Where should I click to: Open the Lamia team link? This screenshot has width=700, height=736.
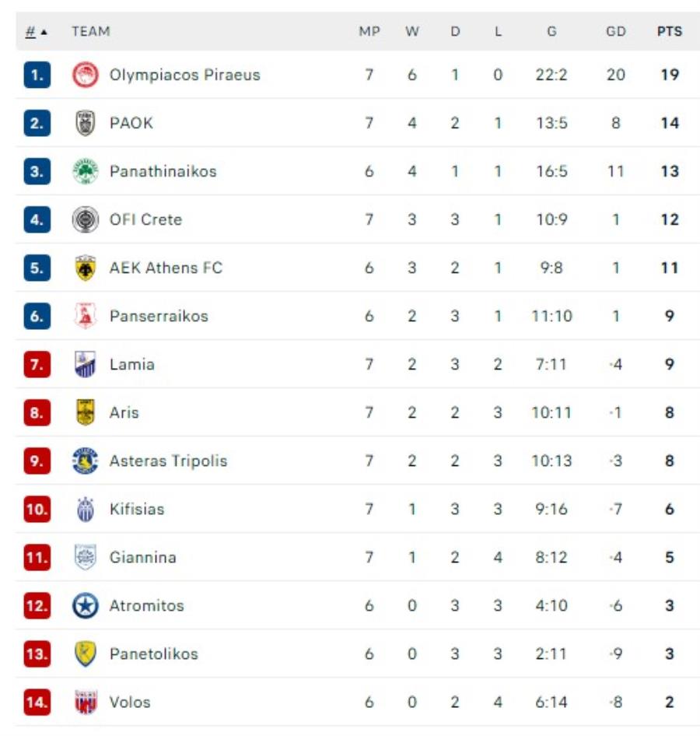[131, 365]
